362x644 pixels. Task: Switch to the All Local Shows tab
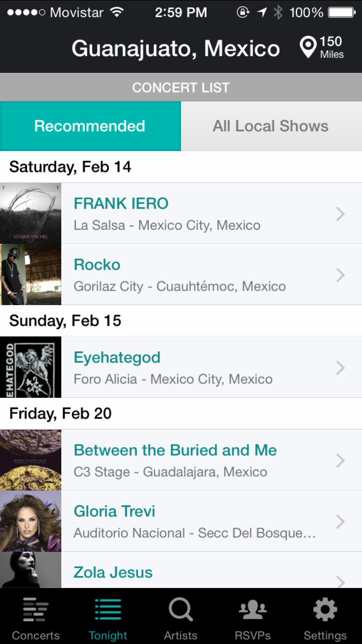[271, 126]
